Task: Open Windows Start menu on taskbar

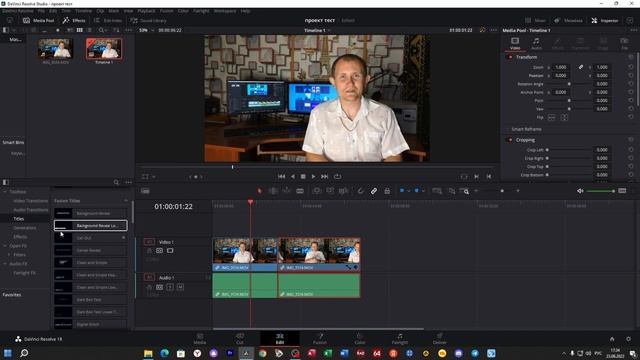Action: click(8, 353)
